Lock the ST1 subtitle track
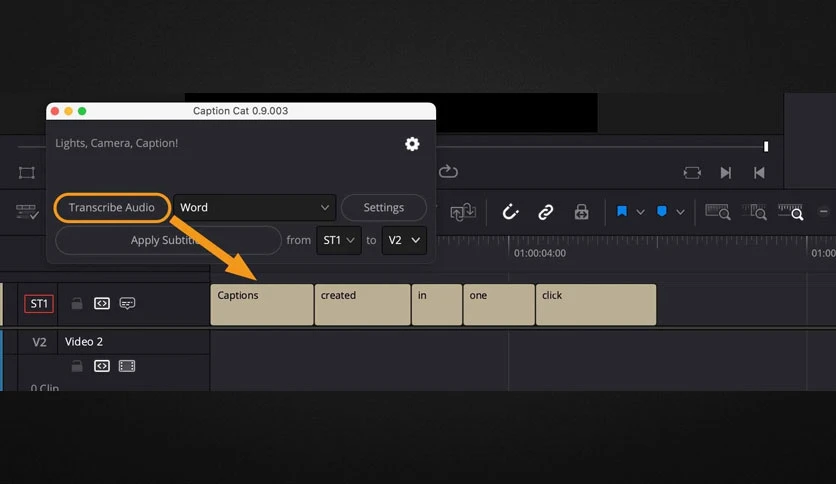836x484 pixels. coord(77,303)
